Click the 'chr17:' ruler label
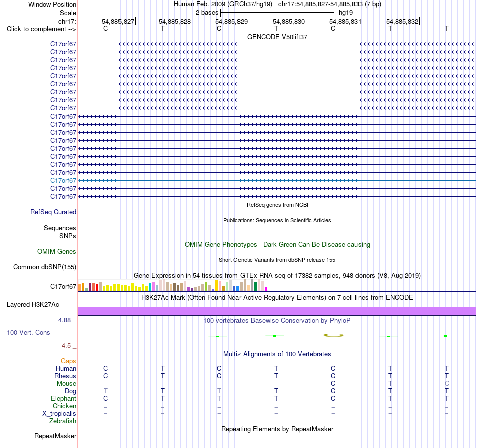This screenshot has width=477, height=448. pyautogui.click(x=67, y=21)
